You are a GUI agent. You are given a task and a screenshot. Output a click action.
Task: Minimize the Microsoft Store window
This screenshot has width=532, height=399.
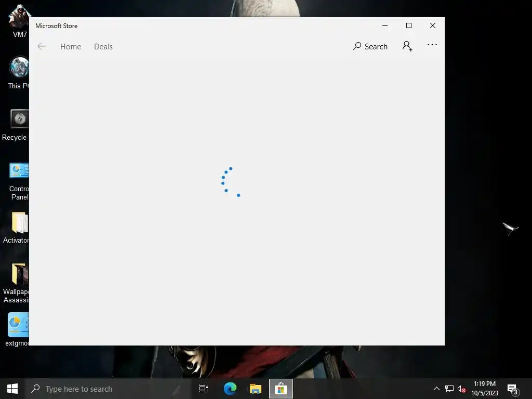[385, 26]
